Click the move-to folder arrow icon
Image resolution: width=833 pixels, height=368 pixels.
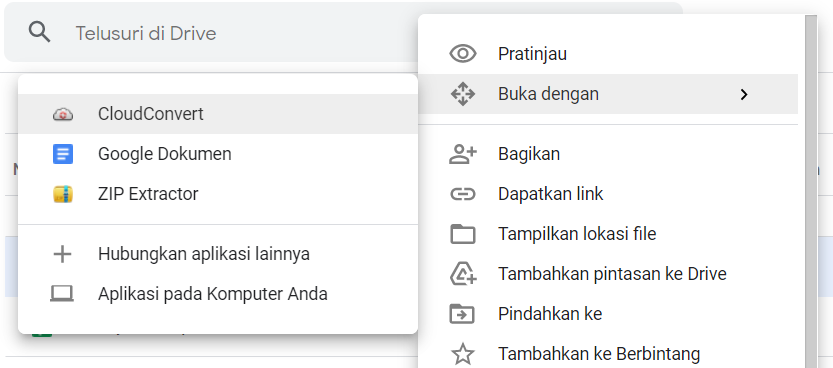coord(463,314)
